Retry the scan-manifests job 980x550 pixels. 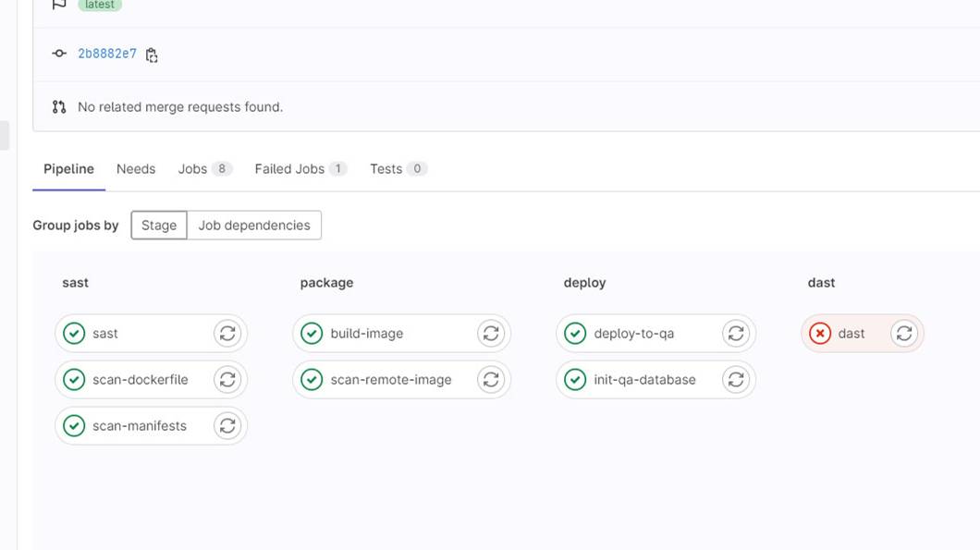click(227, 425)
